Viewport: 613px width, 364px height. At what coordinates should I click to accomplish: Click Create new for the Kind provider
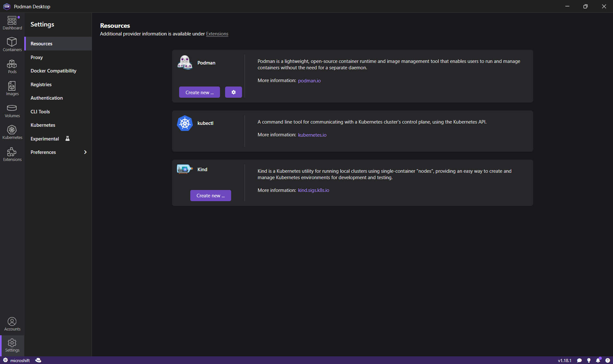[x=210, y=195]
